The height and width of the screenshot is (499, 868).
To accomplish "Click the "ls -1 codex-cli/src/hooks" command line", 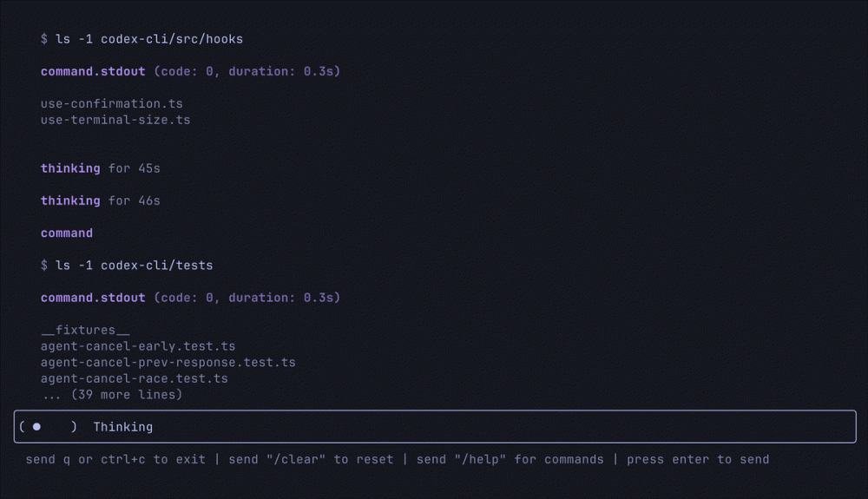I will pyautogui.click(x=141, y=39).
